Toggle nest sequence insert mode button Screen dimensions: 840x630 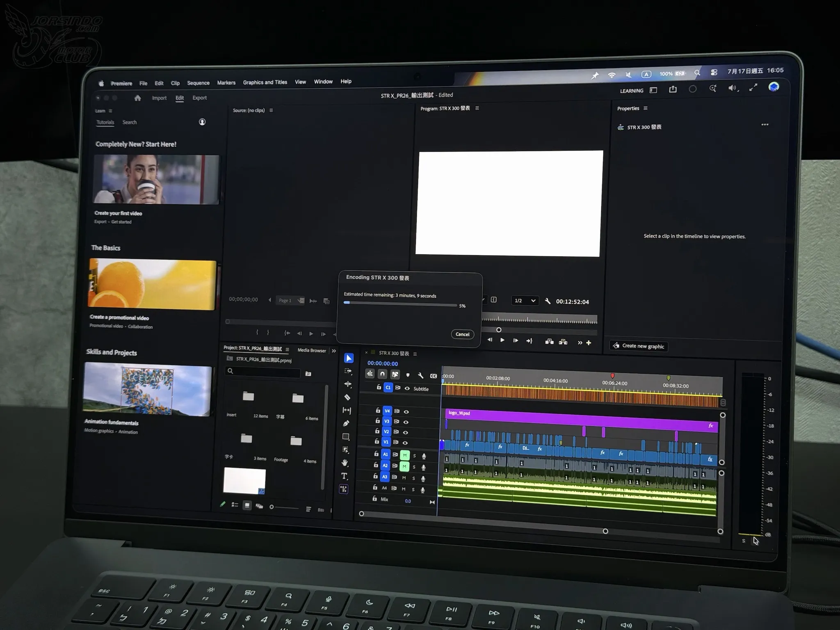[370, 373]
